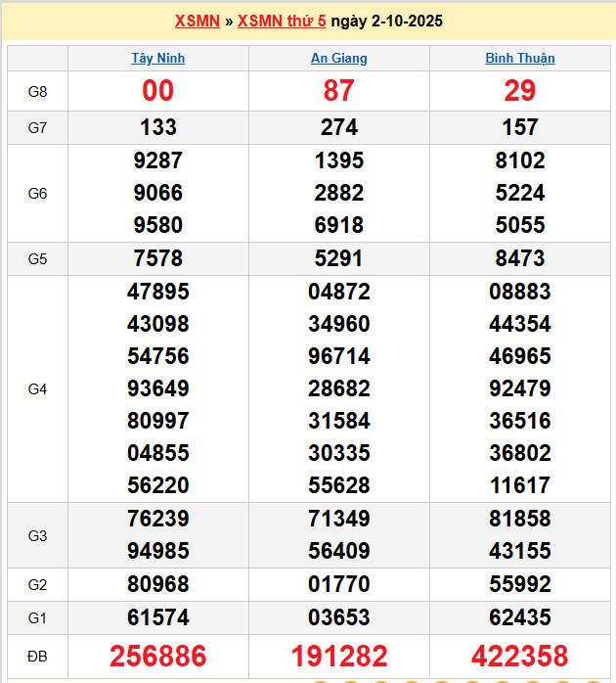Open the Tây Ninh province link

158,58
